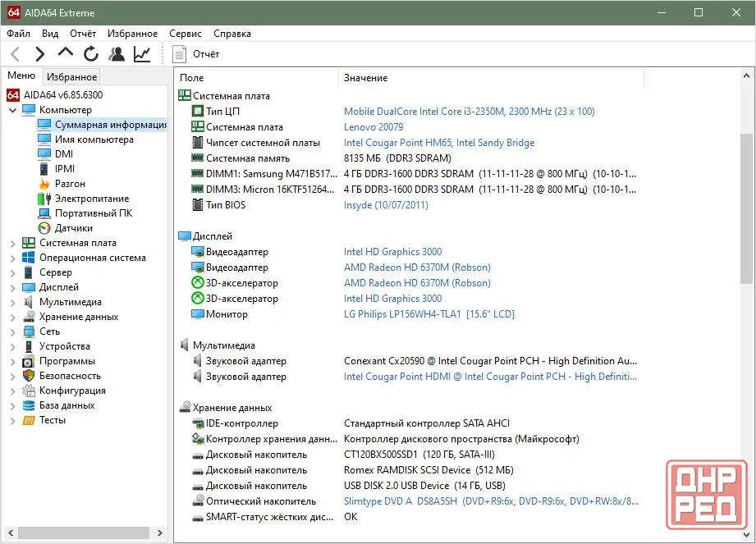Select Суммарная информация in the tree

pyautogui.click(x=102, y=125)
